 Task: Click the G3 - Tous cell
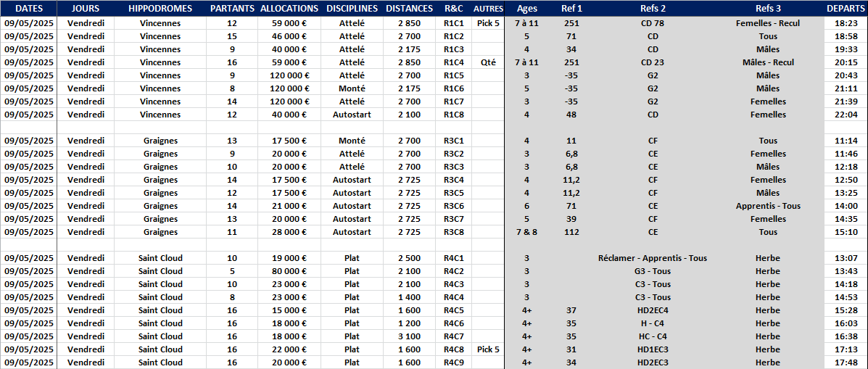click(x=653, y=271)
